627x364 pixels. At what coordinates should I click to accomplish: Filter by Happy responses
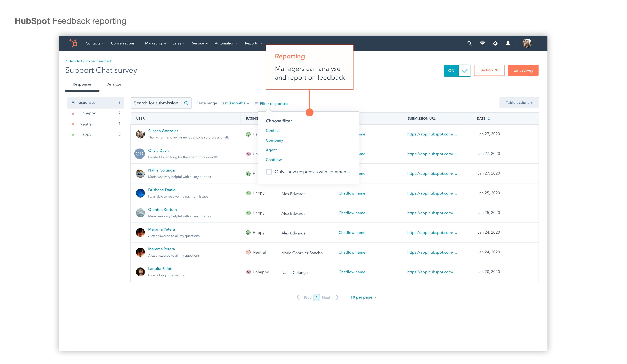coord(96,134)
